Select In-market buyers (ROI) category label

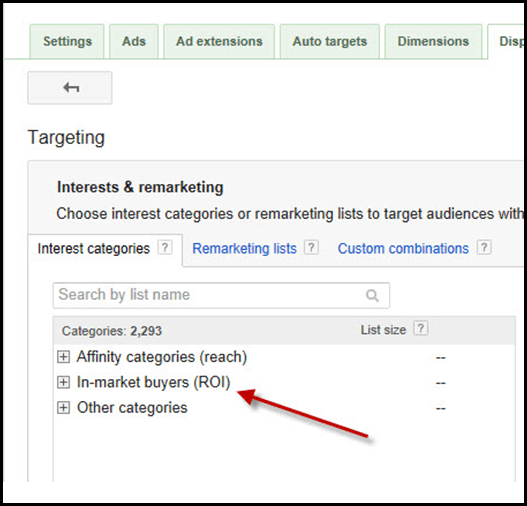pyautogui.click(x=153, y=383)
